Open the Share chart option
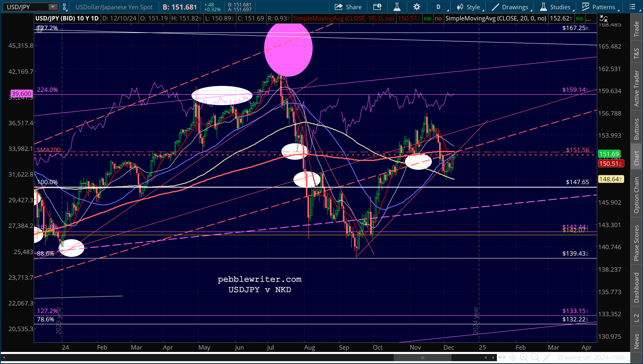This screenshot has height=364, width=643. [348, 7]
